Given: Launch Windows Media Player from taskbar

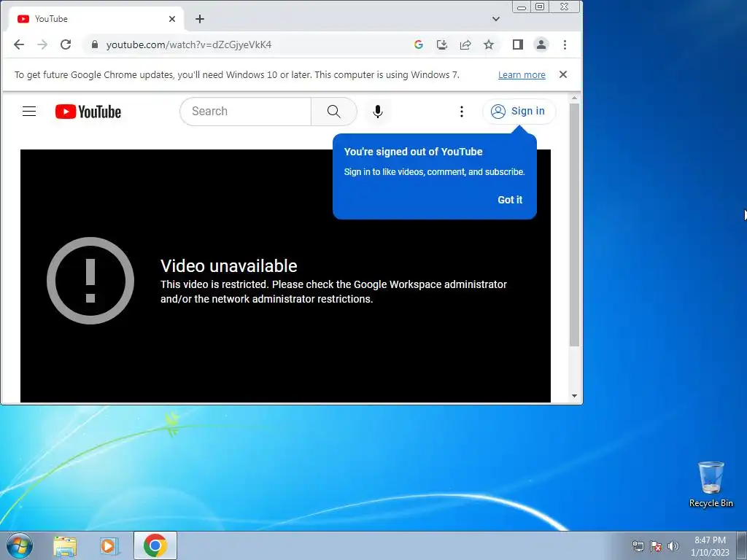Looking at the screenshot, I should (109, 545).
